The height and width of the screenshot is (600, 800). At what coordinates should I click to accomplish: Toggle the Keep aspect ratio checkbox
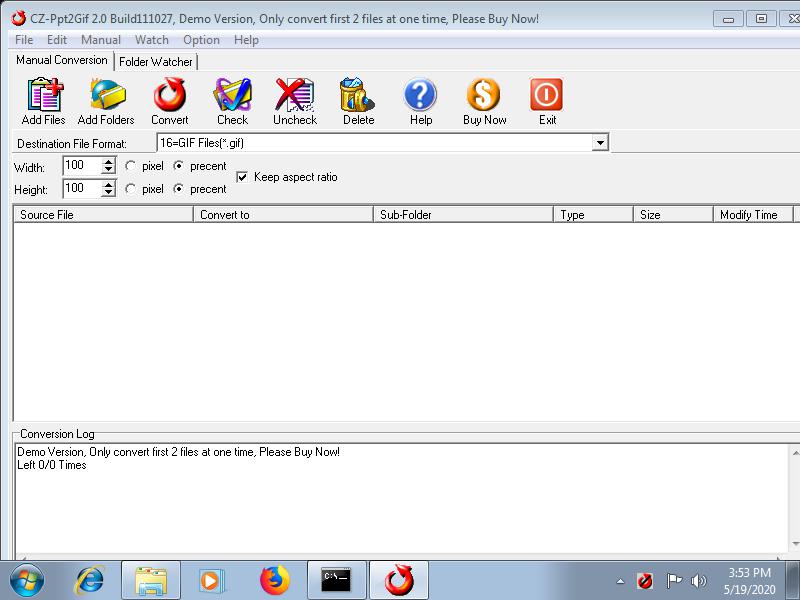[242, 177]
